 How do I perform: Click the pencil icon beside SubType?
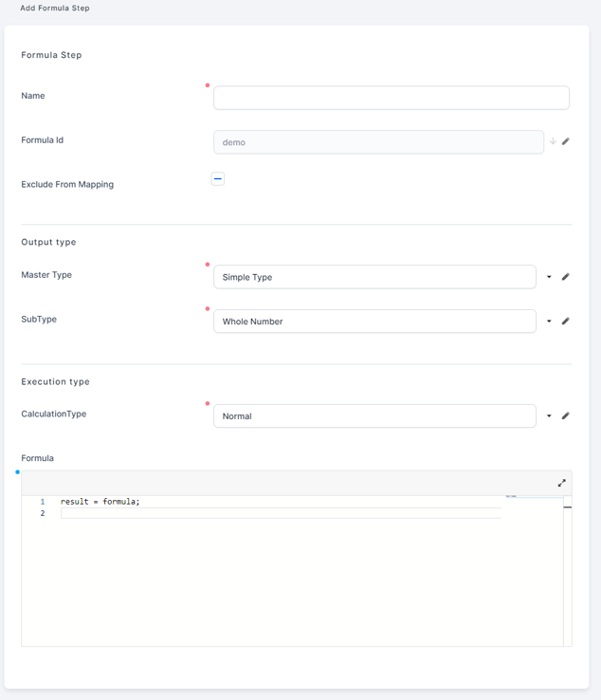(x=566, y=322)
